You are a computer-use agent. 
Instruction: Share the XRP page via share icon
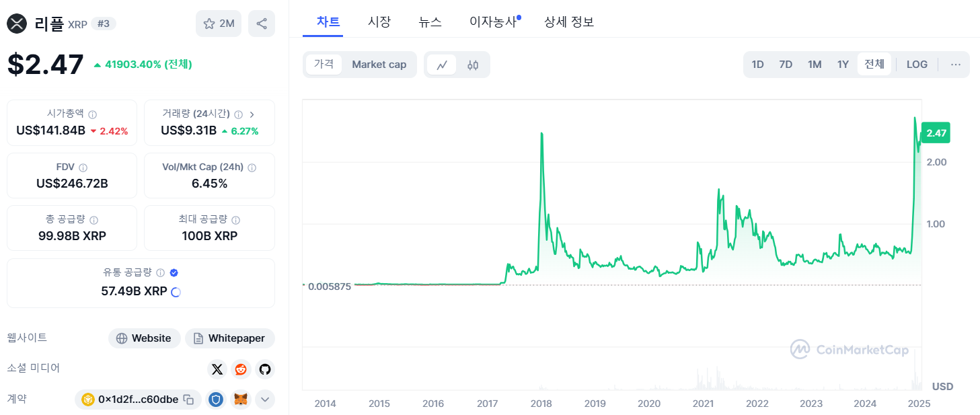click(261, 23)
